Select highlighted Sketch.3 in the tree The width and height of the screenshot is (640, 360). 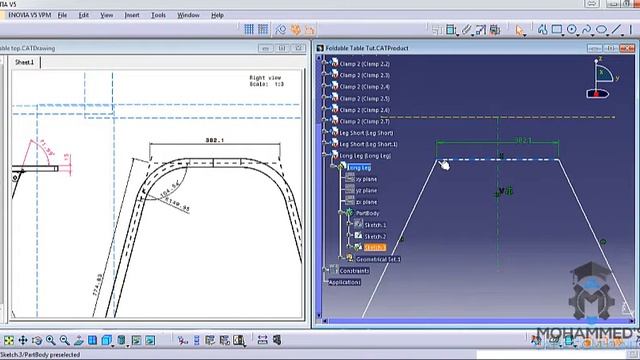(x=375, y=247)
